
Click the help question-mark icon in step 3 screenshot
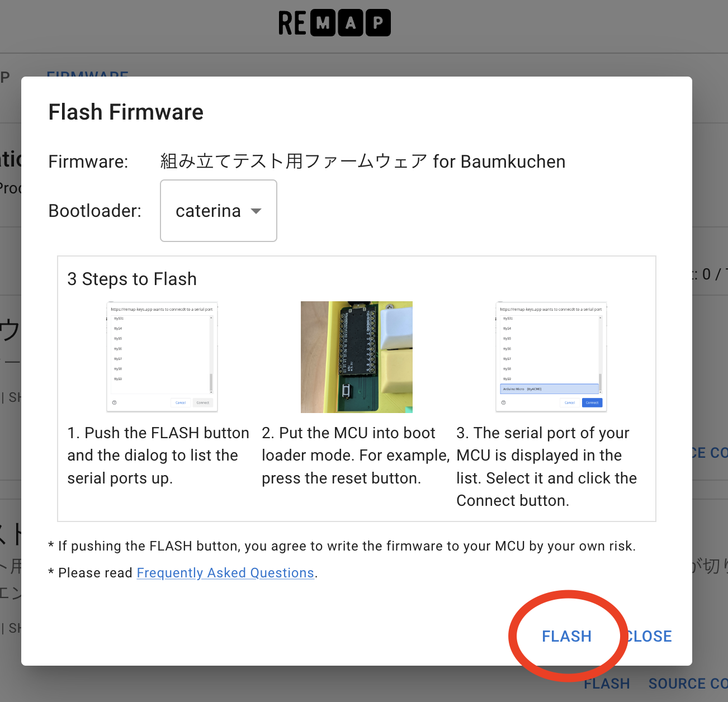(504, 402)
